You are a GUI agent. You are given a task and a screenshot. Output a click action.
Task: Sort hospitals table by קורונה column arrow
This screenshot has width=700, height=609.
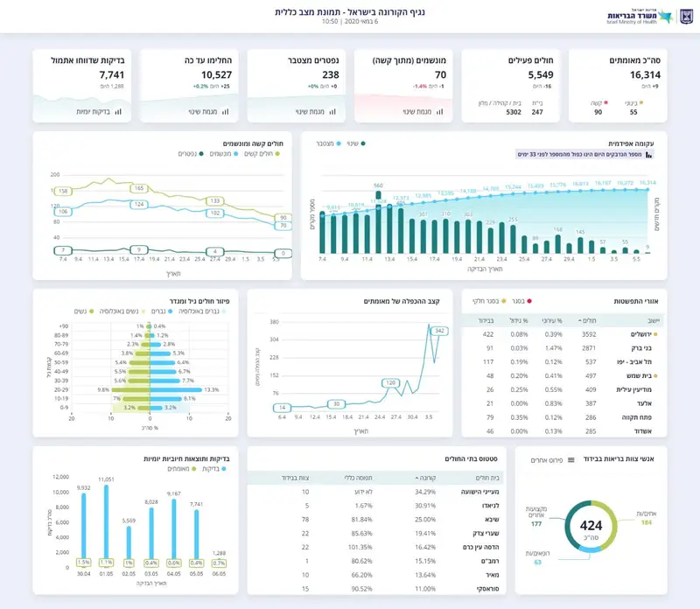tap(416, 478)
